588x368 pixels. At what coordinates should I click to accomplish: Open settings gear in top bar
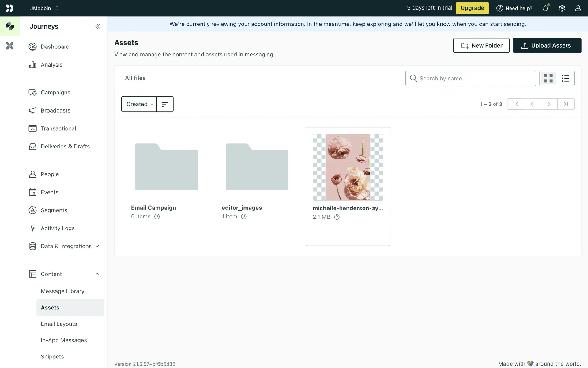pos(562,8)
